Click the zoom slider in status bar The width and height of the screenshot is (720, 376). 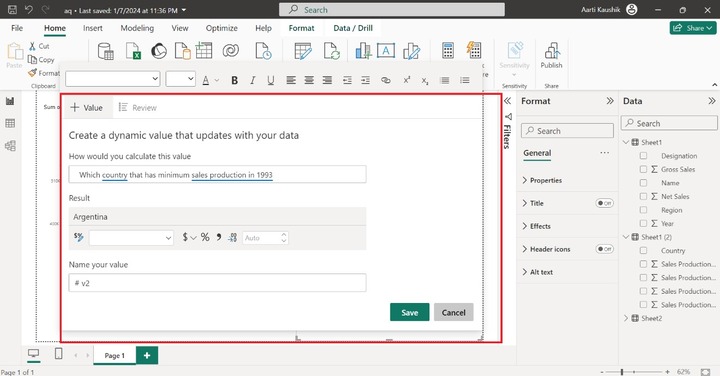pyautogui.click(x=634, y=371)
